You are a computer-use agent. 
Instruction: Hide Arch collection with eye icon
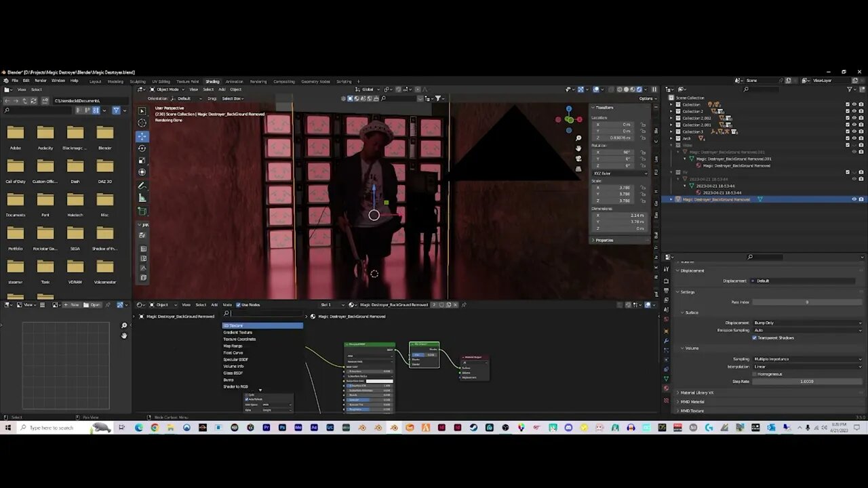coord(854,138)
